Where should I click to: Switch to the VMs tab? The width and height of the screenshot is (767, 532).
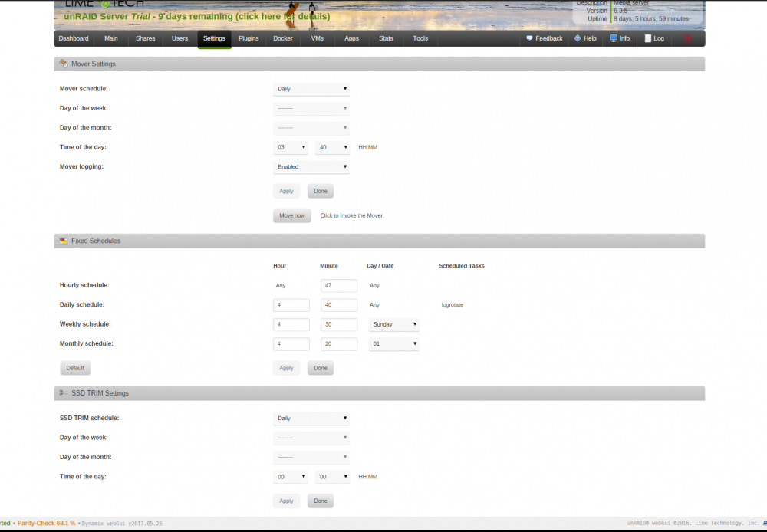click(x=317, y=38)
